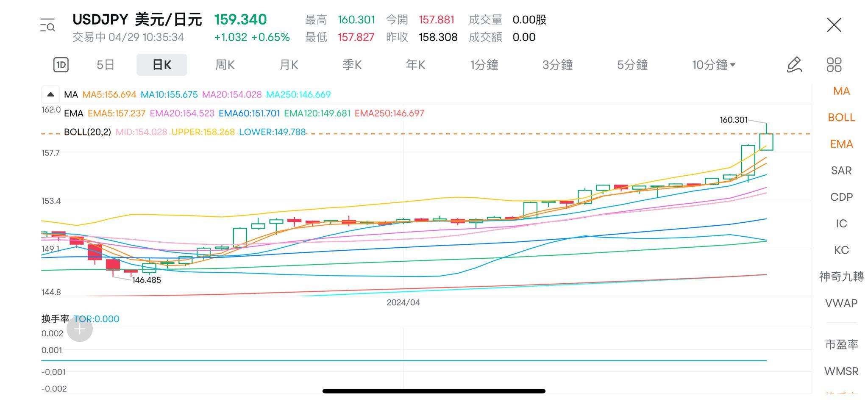Open the 市盈率 panel

[841, 345]
